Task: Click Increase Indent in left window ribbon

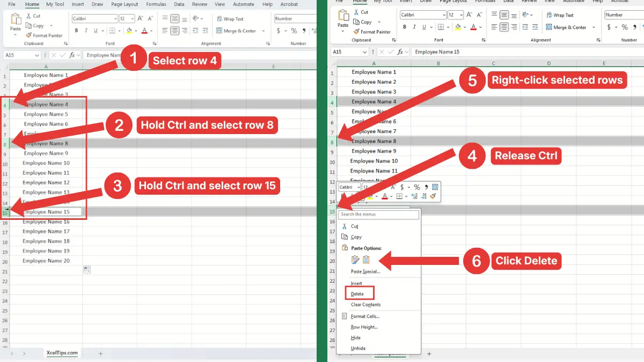Action: point(205,31)
